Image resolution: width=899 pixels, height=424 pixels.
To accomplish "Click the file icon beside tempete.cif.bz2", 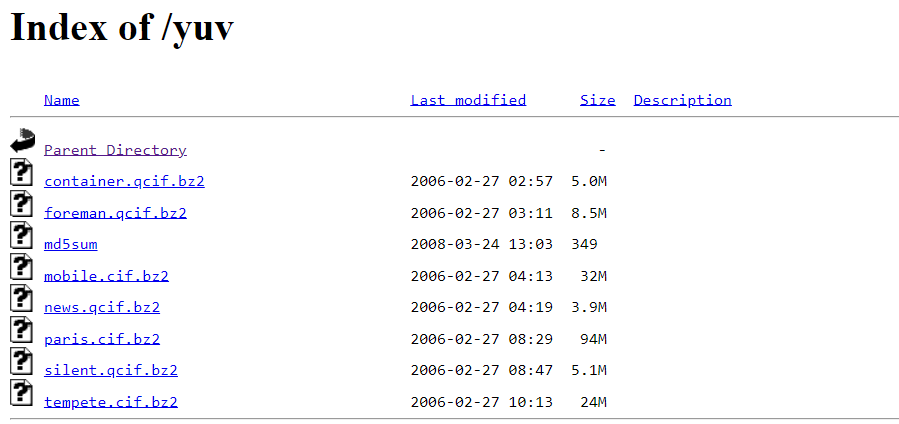I will (21, 392).
